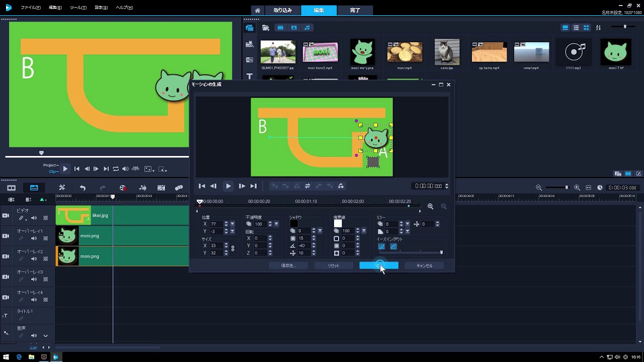Go to first frame in motion dialog

pos(202,186)
